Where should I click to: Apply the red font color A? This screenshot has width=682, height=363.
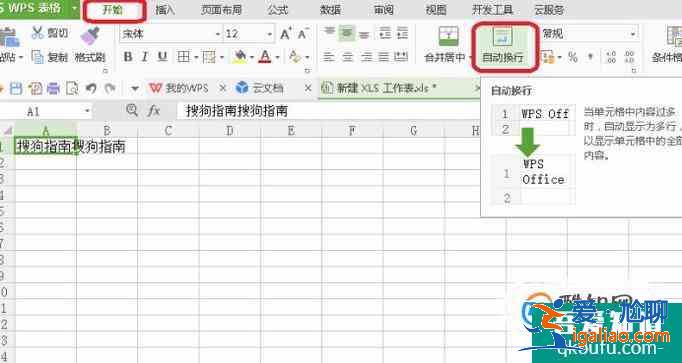pos(265,57)
